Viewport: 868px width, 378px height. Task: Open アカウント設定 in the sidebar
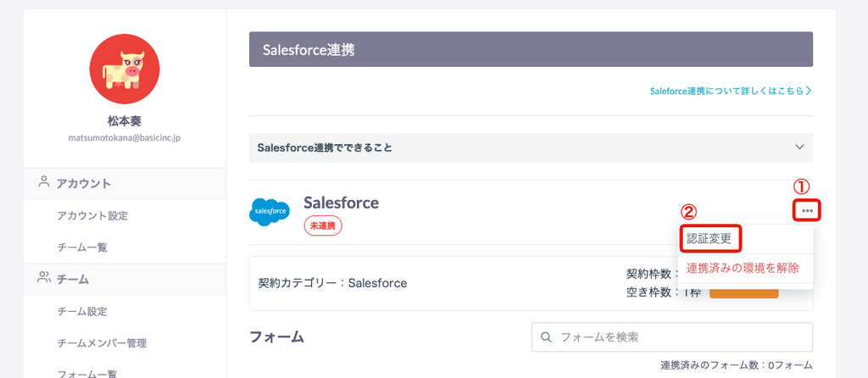pos(92,216)
